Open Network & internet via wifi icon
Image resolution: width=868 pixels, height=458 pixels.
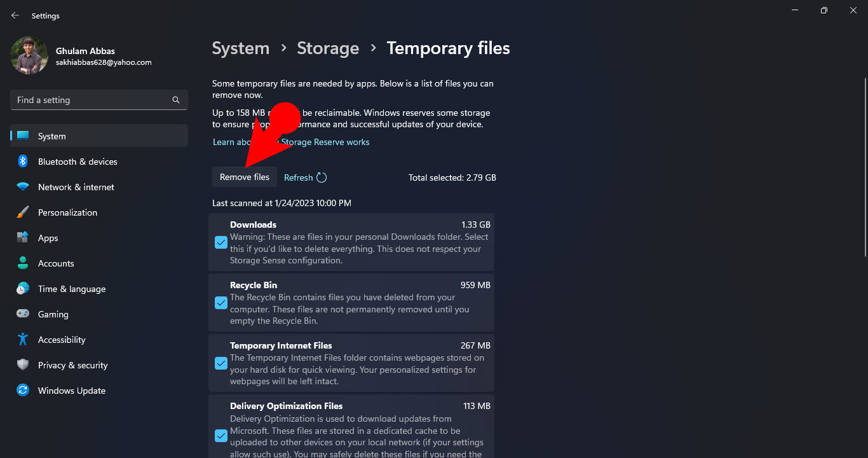tap(23, 187)
